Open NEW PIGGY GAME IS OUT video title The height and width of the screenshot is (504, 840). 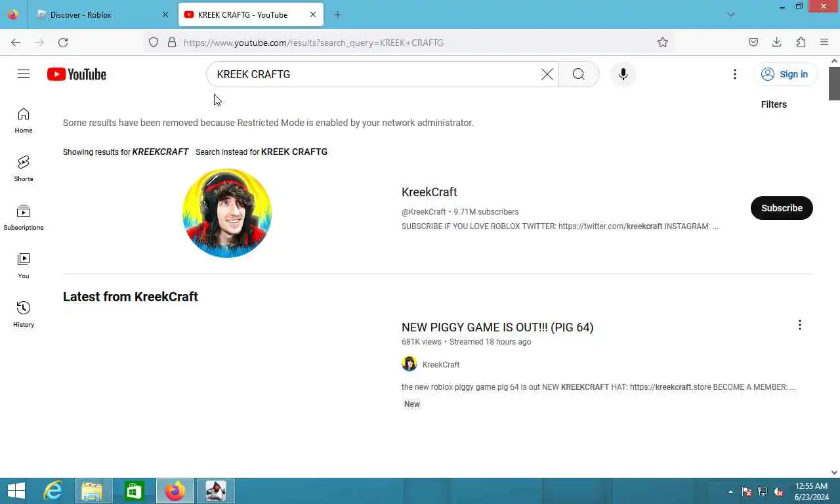coord(497,327)
